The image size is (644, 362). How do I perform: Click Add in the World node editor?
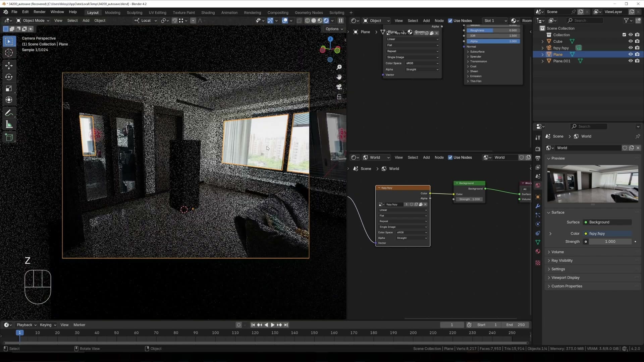click(426, 158)
